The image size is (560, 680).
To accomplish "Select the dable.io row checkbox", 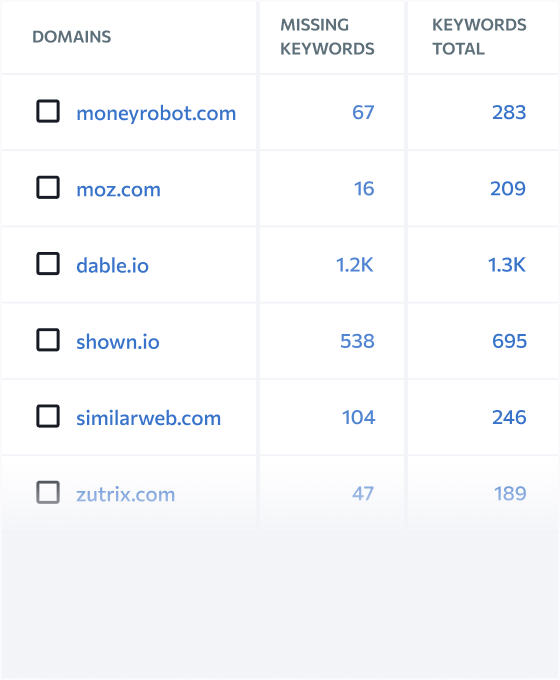I will [48, 264].
